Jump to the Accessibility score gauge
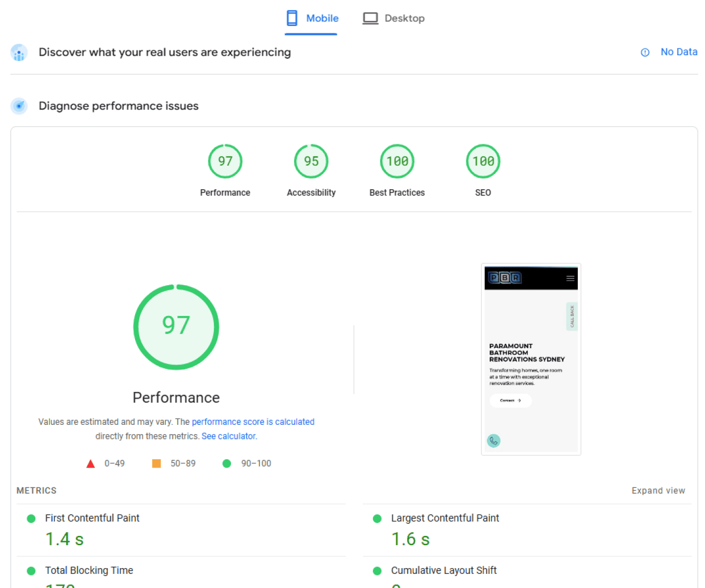 311,162
